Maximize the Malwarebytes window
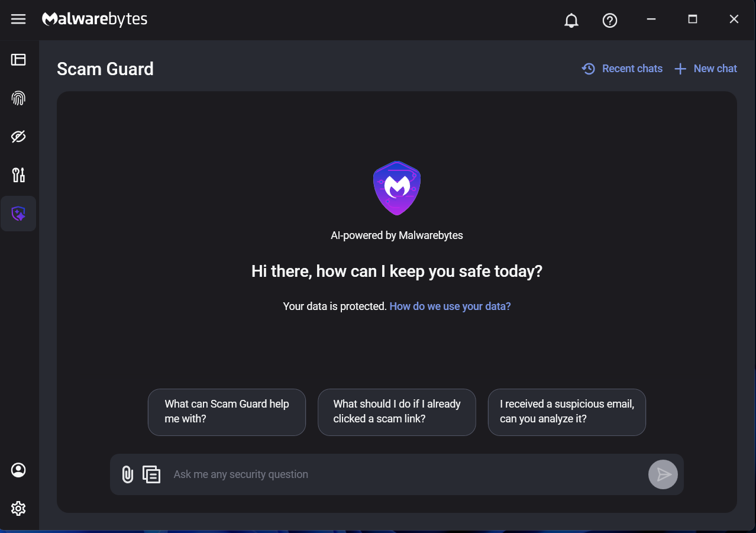 pos(693,20)
